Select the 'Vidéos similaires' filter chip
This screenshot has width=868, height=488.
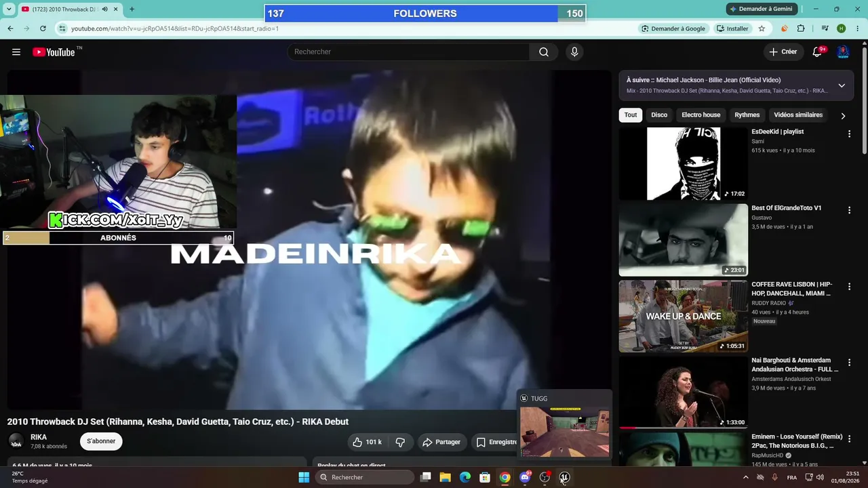tap(798, 115)
